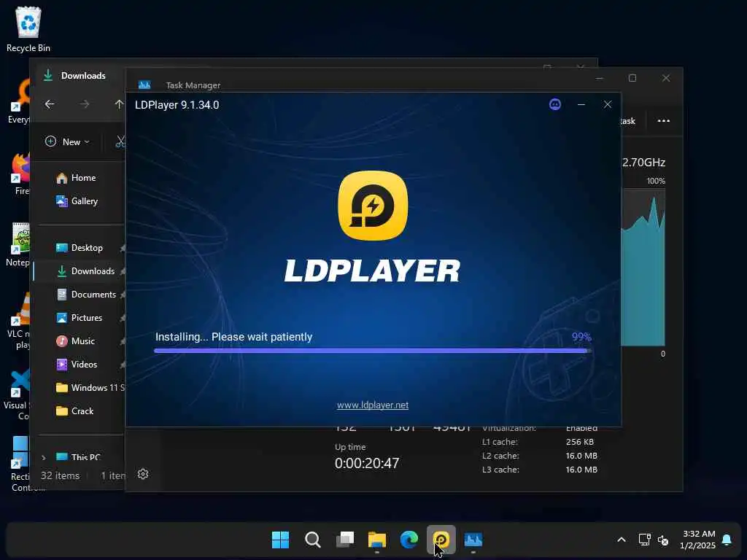The width and height of the screenshot is (747, 560).
Task: Open Task View on taskbar
Action: [345, 540]
